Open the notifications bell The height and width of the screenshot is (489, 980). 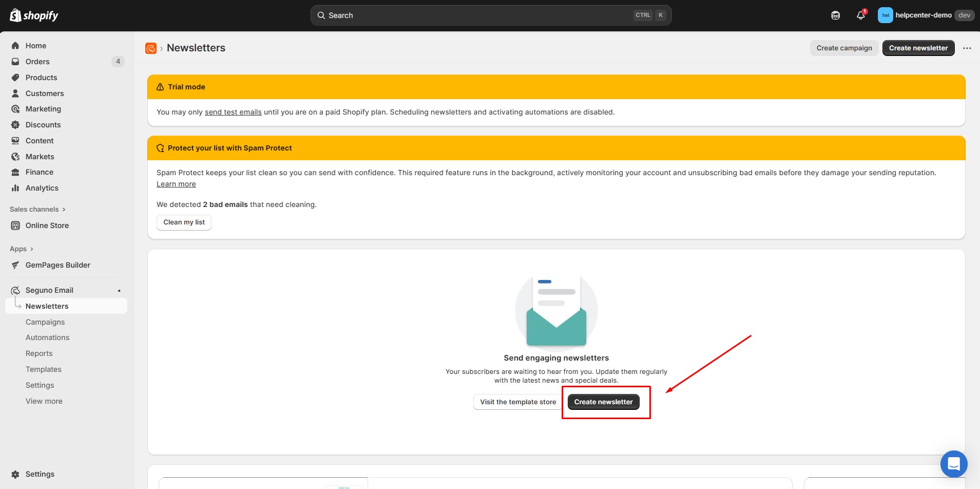coord(860,15)
